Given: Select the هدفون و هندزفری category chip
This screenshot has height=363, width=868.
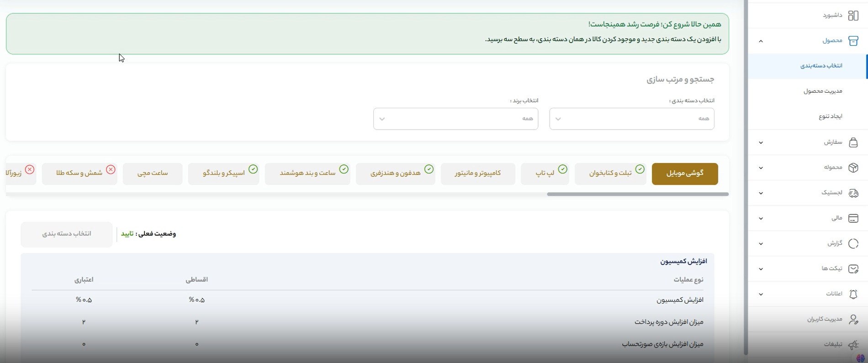Looking at the screenshot, I should point(395,174).
